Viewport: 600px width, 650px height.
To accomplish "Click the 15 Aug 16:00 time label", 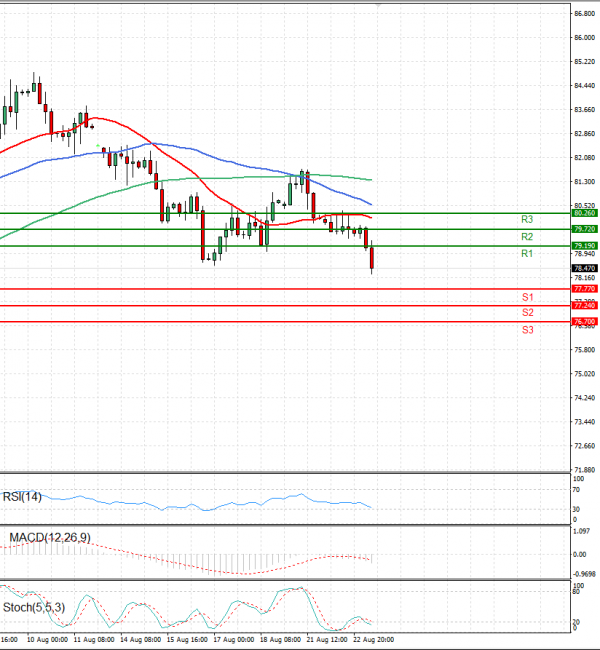I will [187, 640].
